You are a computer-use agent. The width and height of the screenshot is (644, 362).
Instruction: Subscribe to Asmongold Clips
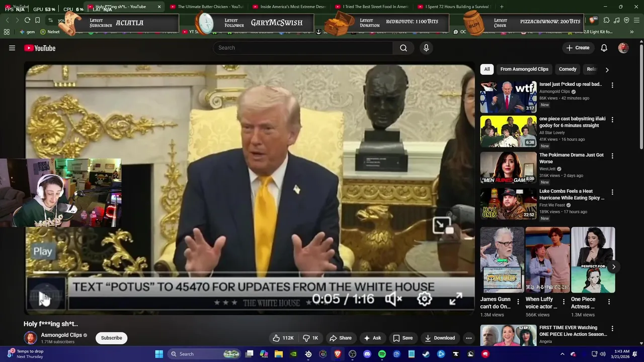(112, 338)
